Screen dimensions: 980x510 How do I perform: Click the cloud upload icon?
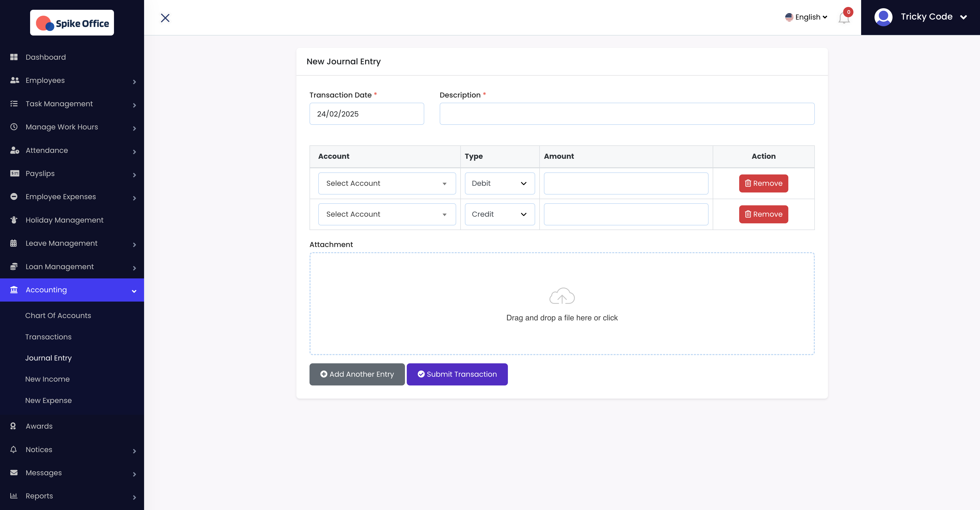[561, 296]
